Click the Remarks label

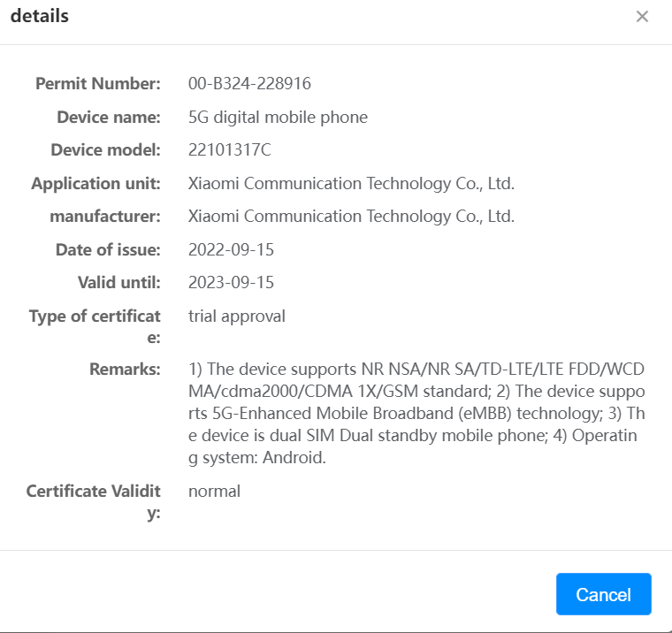(x=125, y=369)
